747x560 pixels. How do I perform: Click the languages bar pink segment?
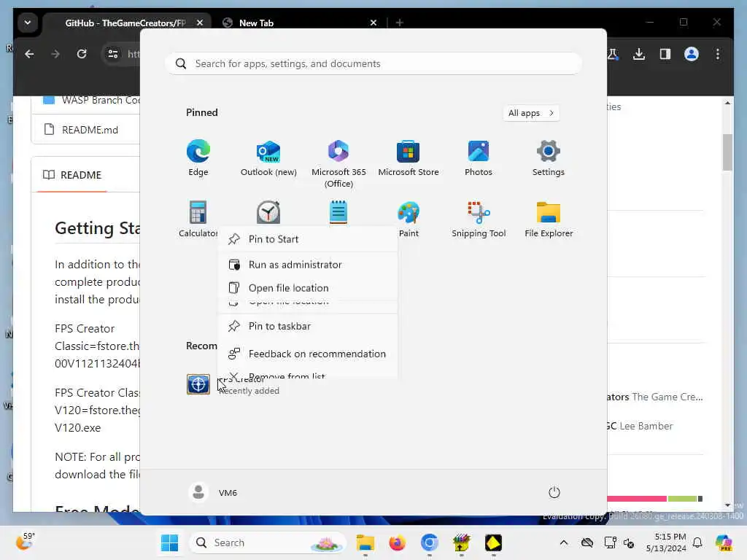(x=636, y=499)
